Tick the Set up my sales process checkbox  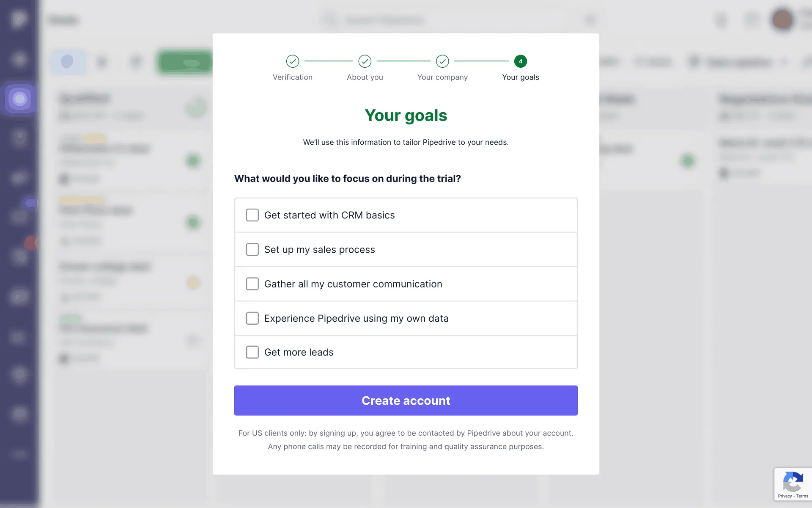252,250
